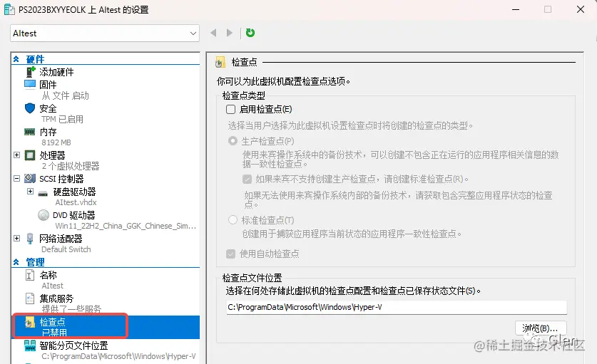Click the checkpoint file path field
This screenshot has width=597, height=364.
[x=397, y=307]
